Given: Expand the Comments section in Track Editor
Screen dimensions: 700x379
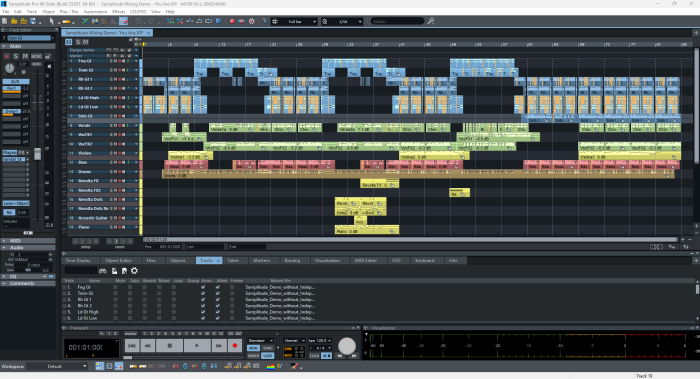Looking at the screenshot, I should (4, 283).
